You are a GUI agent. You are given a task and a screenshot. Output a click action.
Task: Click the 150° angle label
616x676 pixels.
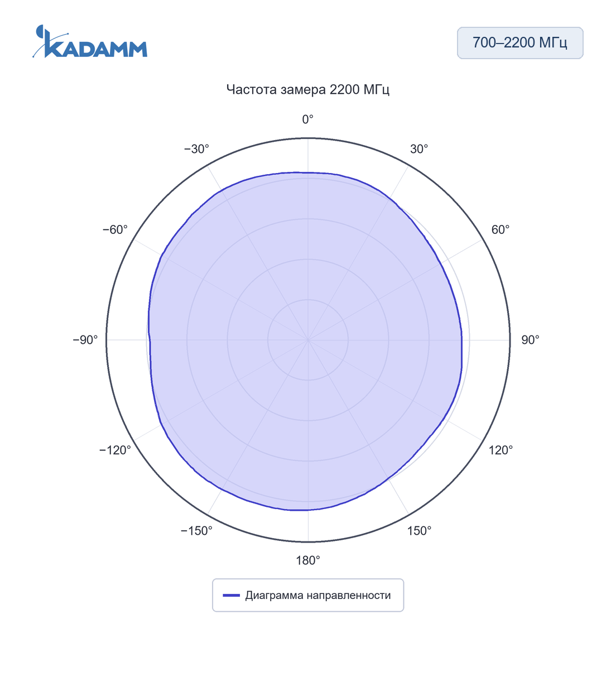(x=420, y=531)
